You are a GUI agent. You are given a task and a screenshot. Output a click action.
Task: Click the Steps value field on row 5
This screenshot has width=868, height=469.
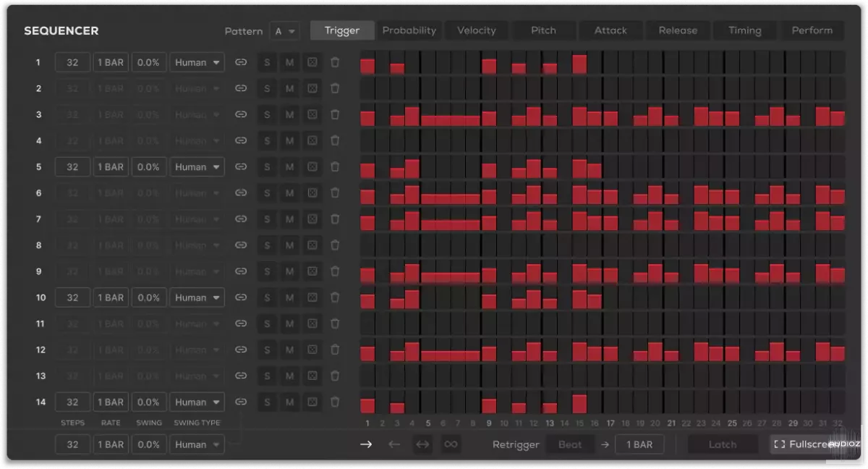(72, 167)
